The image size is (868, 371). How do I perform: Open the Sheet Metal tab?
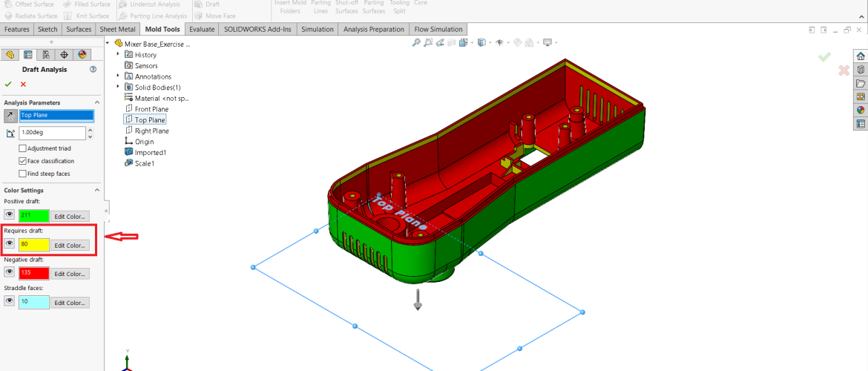(118, 29)
